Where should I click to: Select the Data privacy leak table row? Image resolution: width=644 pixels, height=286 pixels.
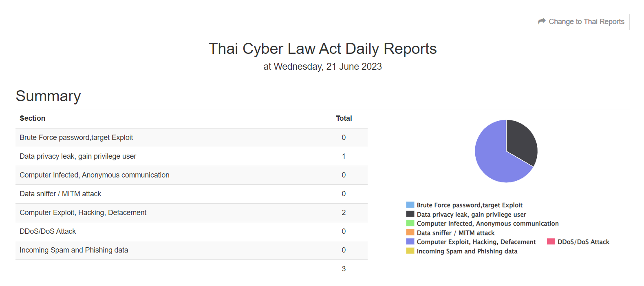191,156
